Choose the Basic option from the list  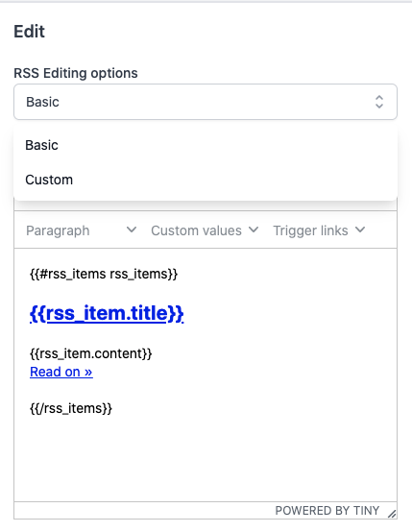pos(206,145)
